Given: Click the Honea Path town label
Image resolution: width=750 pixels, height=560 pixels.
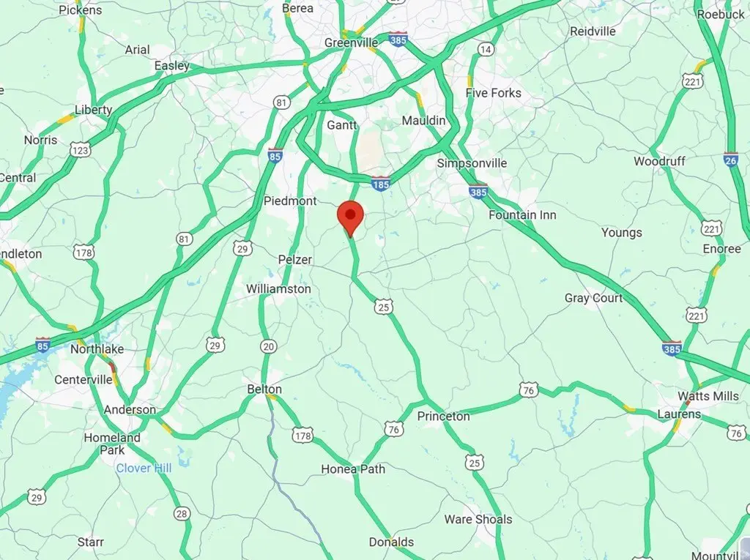Looking at the screenshot, I should pos(353,469).
